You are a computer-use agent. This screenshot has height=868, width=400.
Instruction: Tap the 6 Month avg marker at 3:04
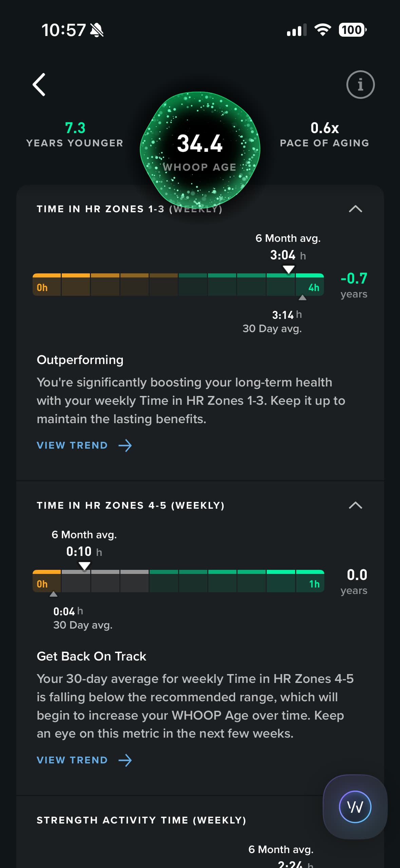289,270
